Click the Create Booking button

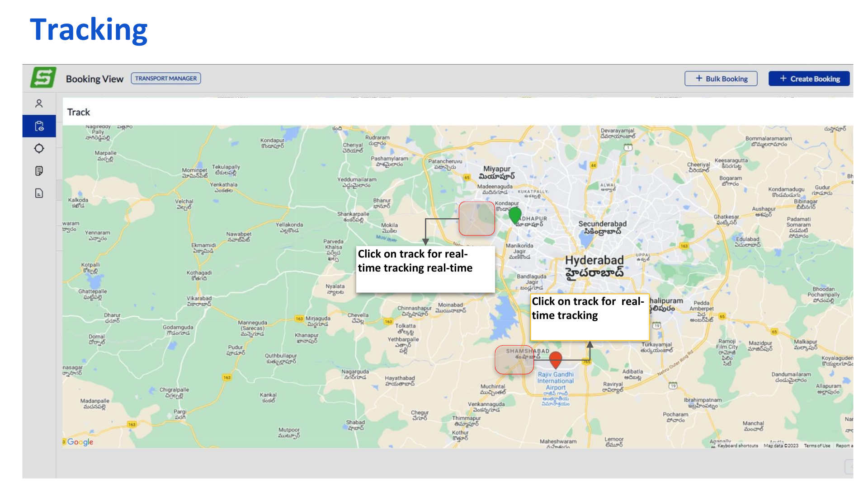[x=809, y=79]
